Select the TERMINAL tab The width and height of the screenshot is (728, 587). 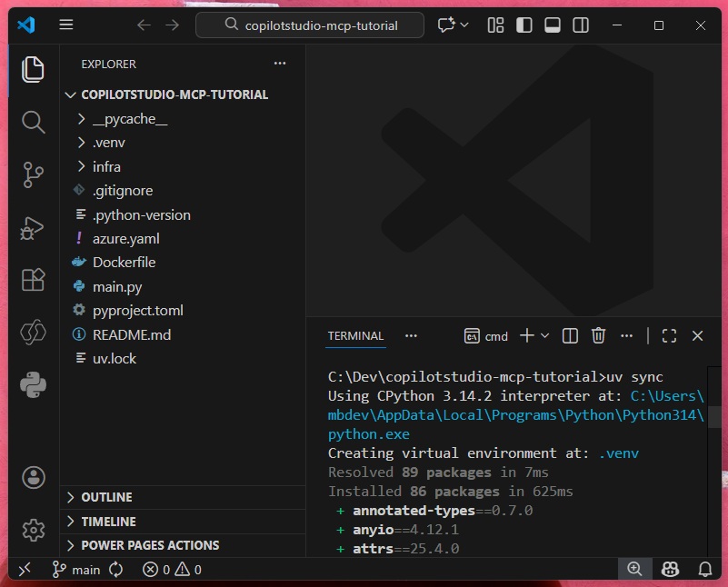[355, 336]
